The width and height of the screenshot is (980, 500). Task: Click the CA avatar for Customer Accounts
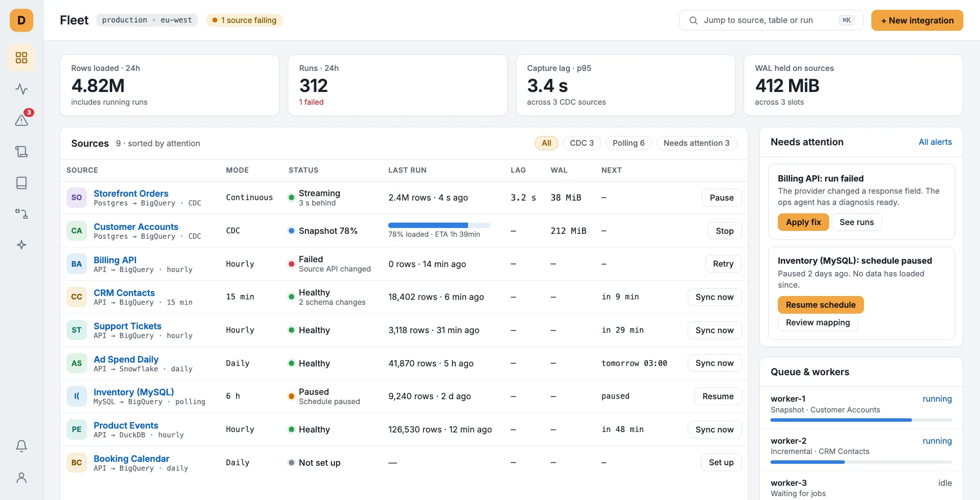(x=77, y=230)
